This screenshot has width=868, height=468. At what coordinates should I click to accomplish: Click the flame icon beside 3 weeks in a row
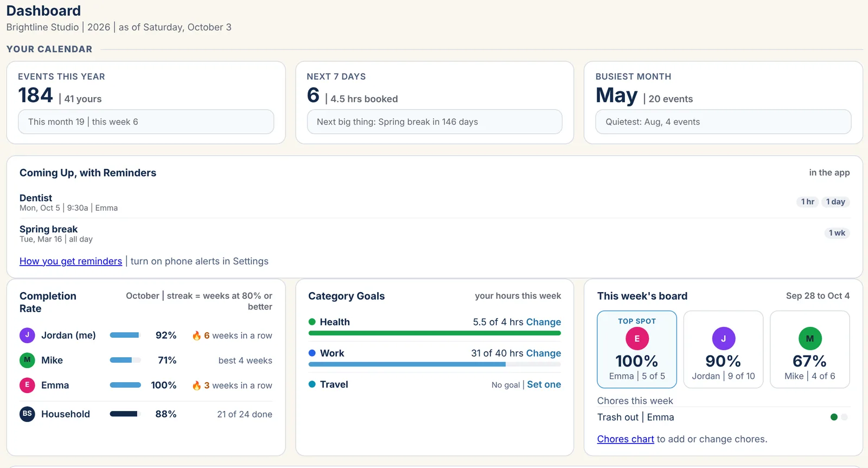click(196, 385)
